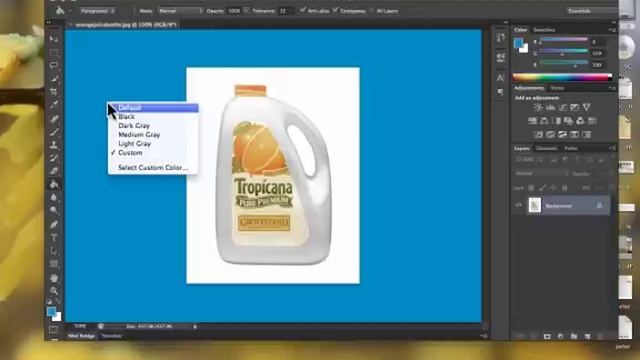Select the Magic Wand tool

[x=53, y=79]
